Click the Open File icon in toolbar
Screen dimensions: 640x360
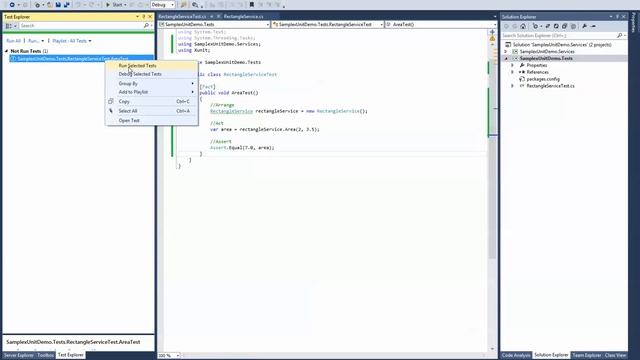50,5
